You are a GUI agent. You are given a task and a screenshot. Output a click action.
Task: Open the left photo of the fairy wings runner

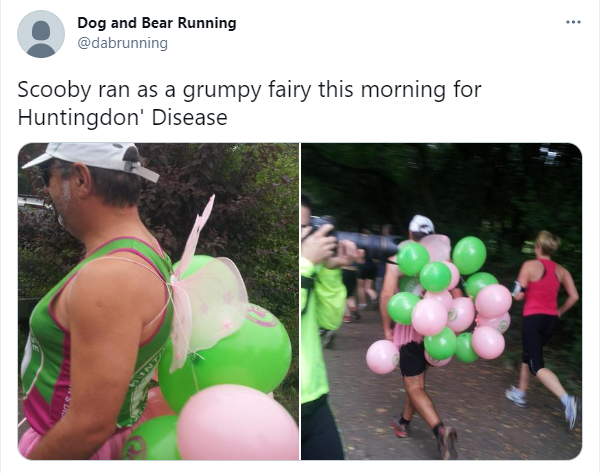158,301
